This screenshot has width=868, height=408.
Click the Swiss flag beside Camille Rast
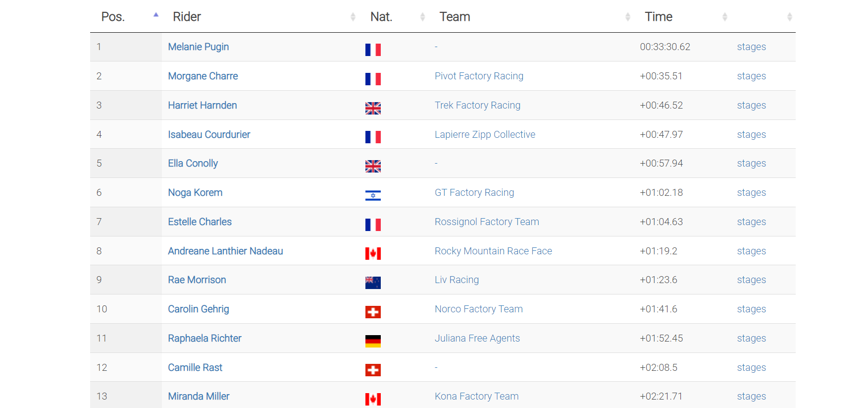(373, 370)
